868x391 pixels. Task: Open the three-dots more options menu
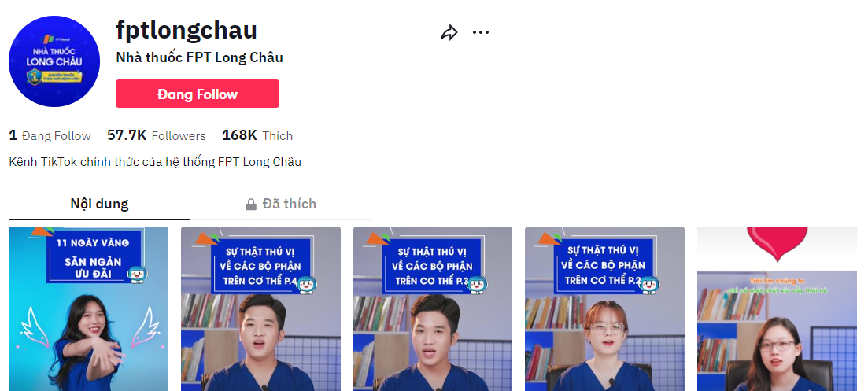pyautogui.click(x=481, y=32)
